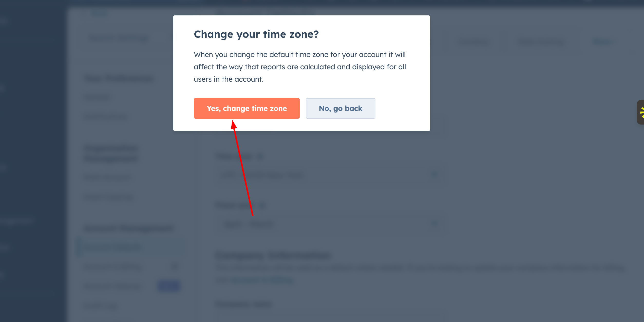Screen dimensions: 644x322
Task: Click the 'Change your time zone?' dialog heading
Action: pyautogui.click(x=256, y=34)
